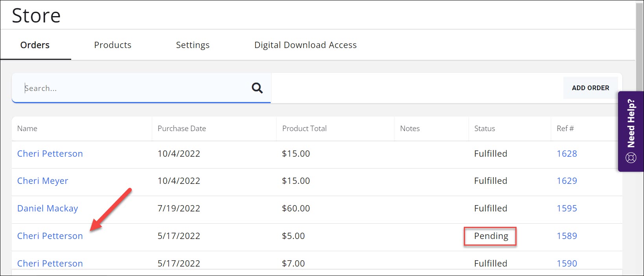Sort by the Name column header

coord(27,128)
